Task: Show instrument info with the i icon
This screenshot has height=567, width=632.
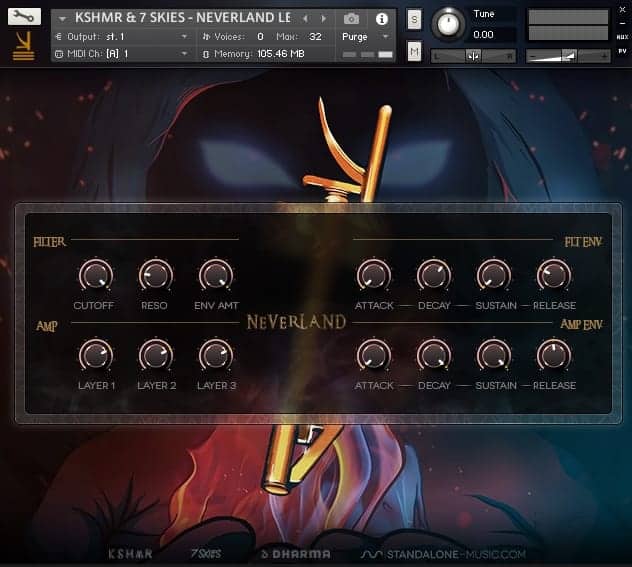Action: coord(382,19)
